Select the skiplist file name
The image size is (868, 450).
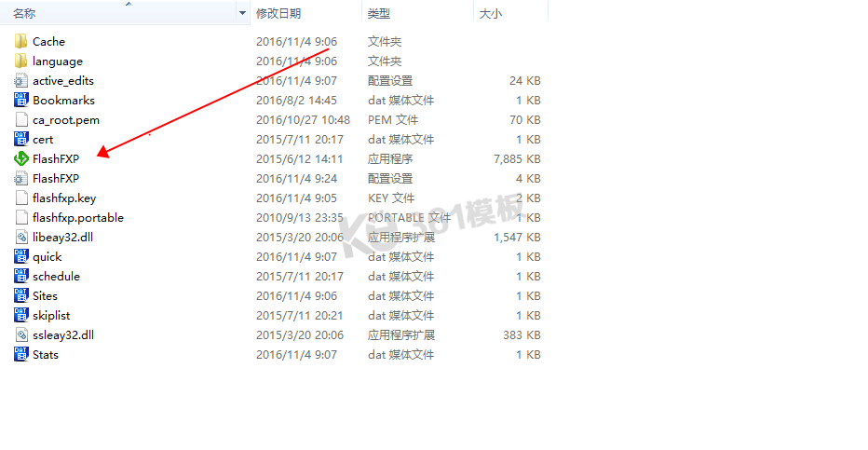pyautogui.click(x=51, y=316)
